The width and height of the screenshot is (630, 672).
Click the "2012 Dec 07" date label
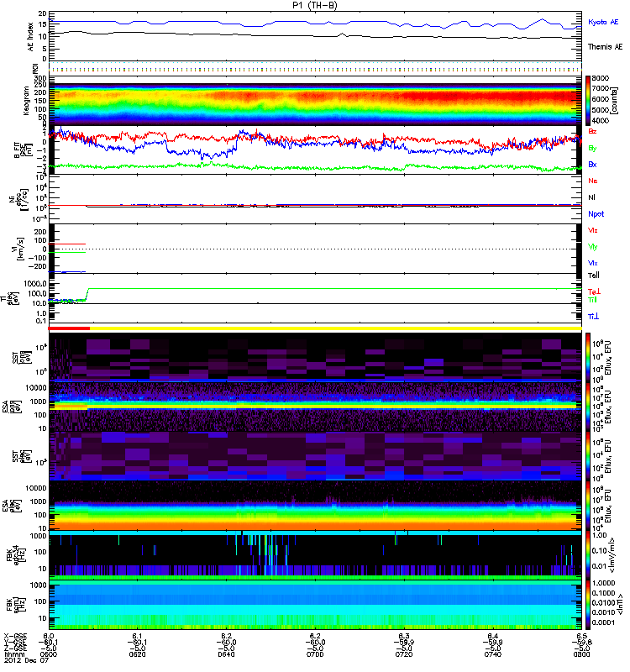pyautogui.click(x=26, y=660)
